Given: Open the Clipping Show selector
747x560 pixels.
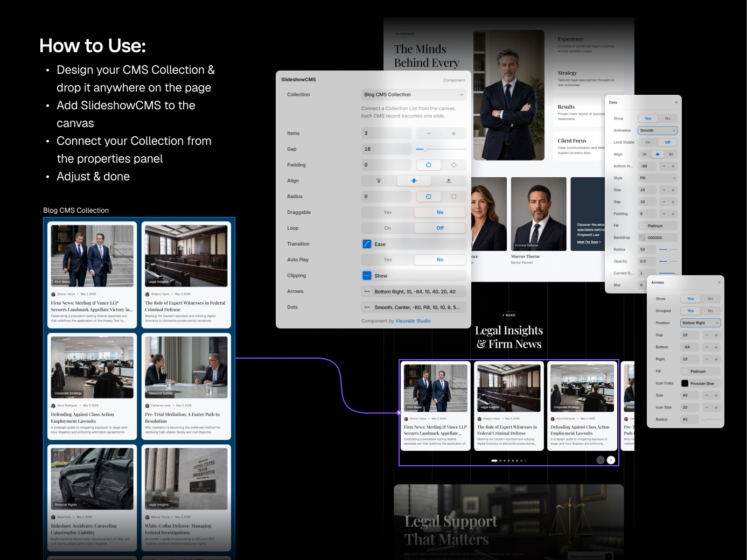Looking at the screenshot, I should [x=414, y=276].
